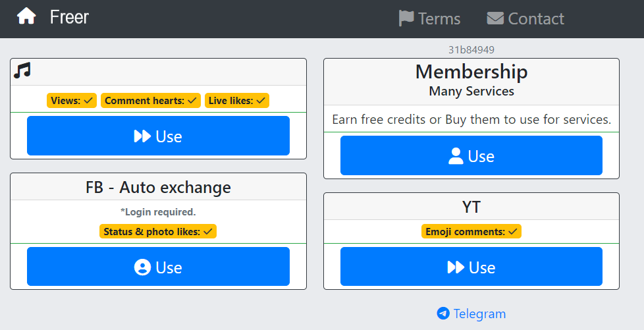Click the FB - Auto exchange heading
Image resolution: width=644 pixels, height=330 pixels.
tap(158, 188)
